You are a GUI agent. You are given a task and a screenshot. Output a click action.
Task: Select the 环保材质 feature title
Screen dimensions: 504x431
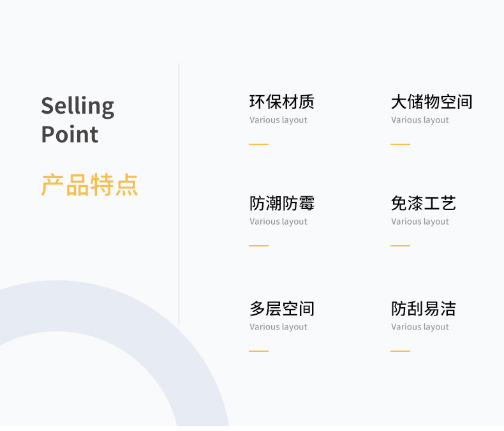281,102
